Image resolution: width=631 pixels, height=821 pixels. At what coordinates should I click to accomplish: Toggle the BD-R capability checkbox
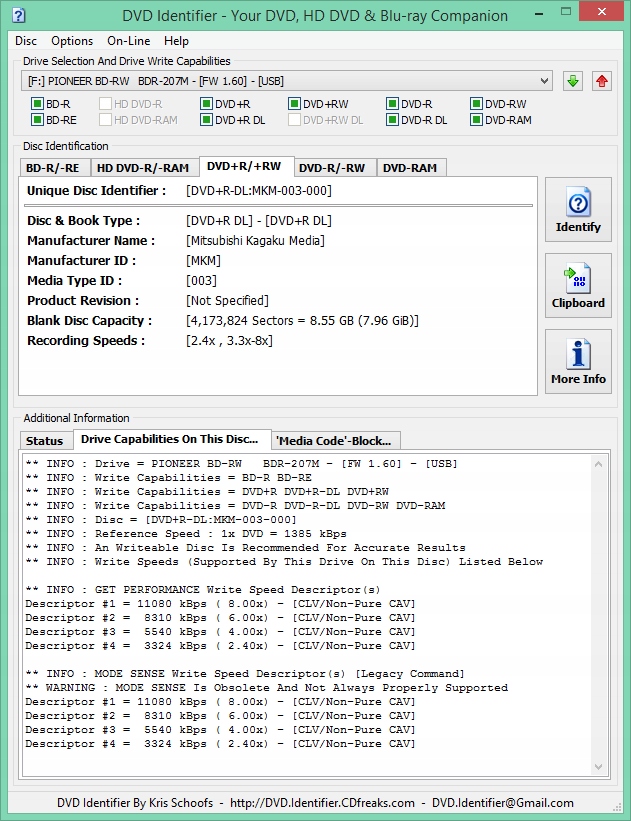37,104
